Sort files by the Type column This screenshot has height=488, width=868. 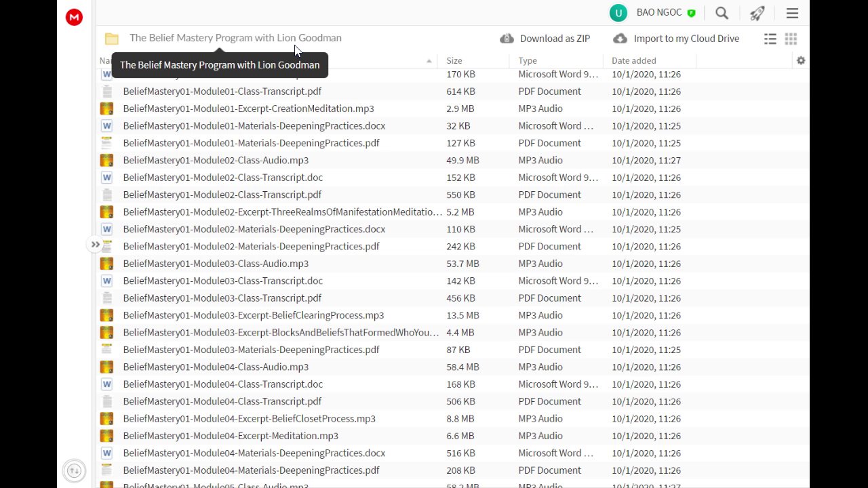click(528, 60)
